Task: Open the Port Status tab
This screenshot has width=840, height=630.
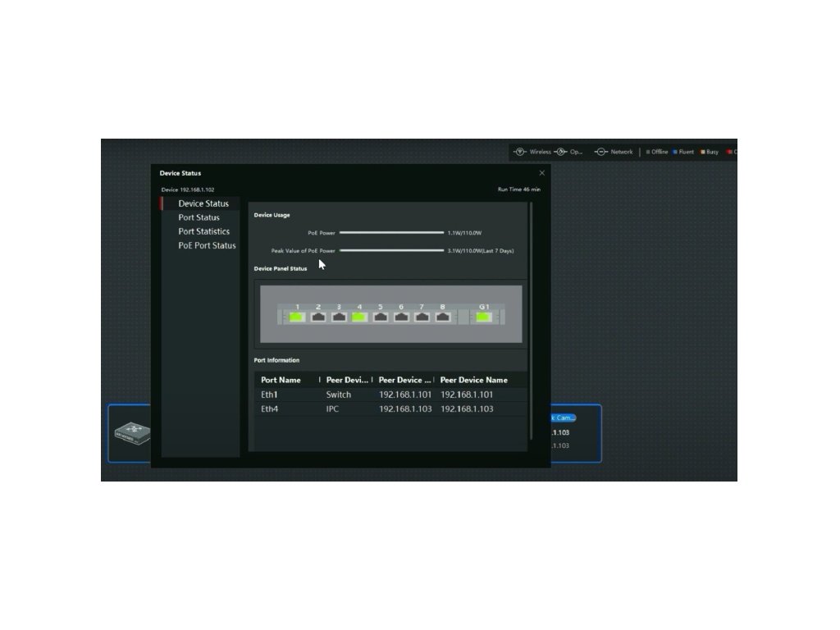Action: tap(199, 217)
